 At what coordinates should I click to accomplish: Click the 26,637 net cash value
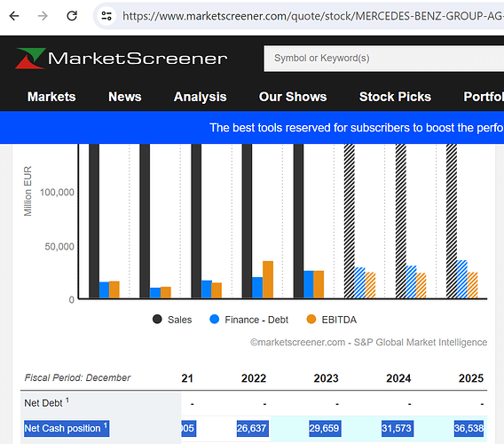pos(252,428)
